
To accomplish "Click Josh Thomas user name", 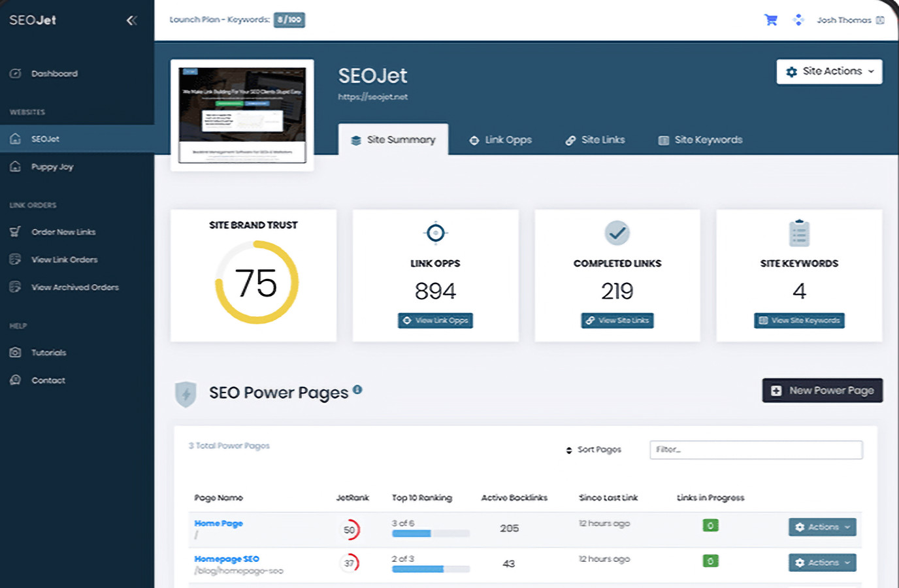I will click(843, 20).
